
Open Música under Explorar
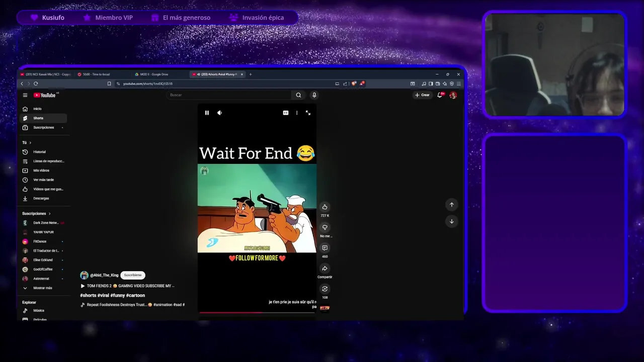point(43,310)
